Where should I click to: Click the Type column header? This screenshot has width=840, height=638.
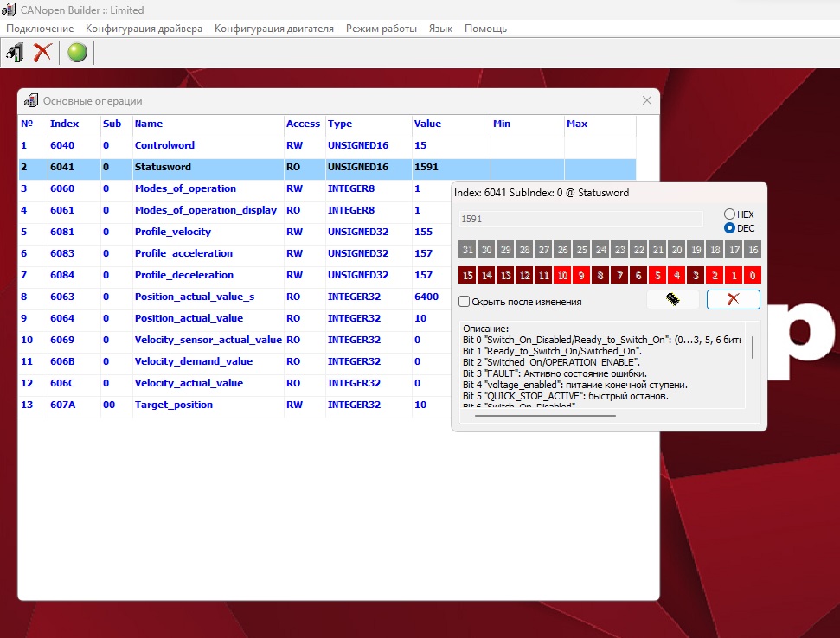(369, 124)
